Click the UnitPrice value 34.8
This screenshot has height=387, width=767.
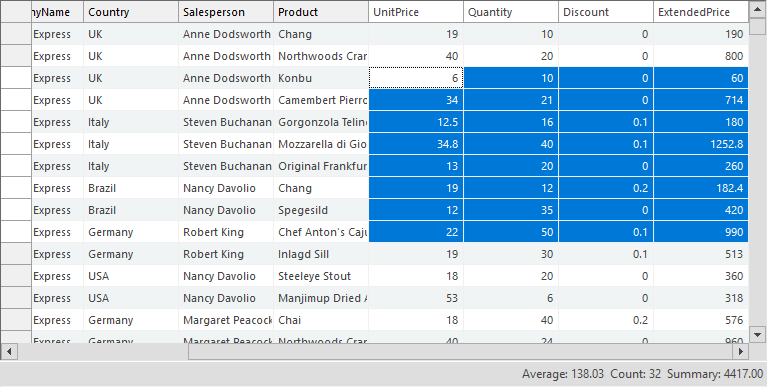415,144
